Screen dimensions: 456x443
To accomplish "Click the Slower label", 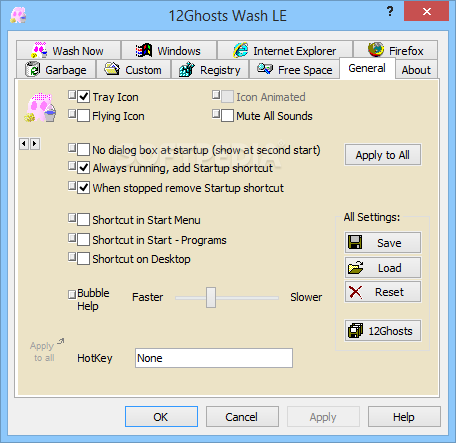I will pyautogui.click(x=306, y=297).
